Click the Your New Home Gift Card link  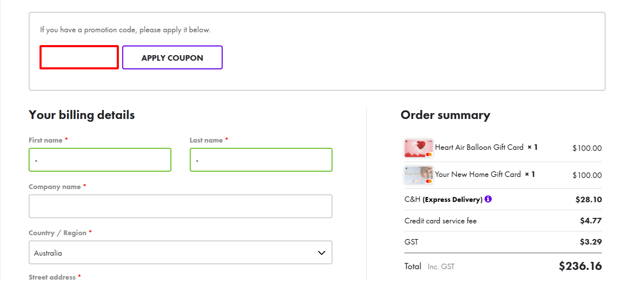(478, 174)
